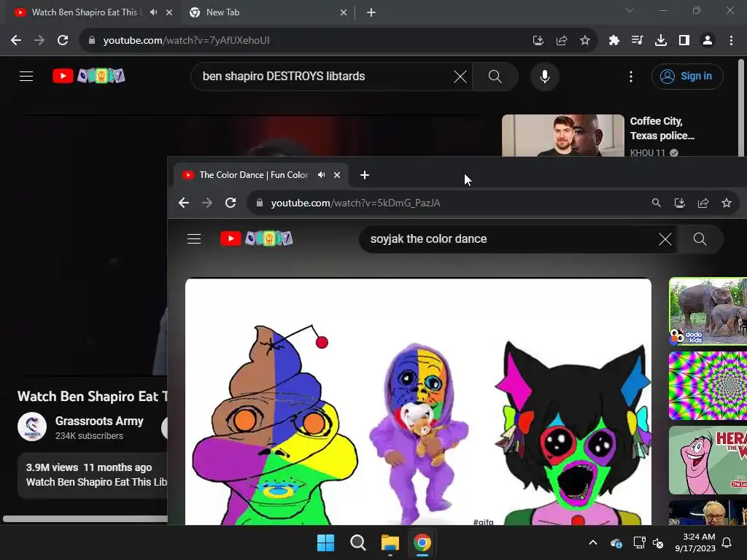Open notification bell in system tray

[727, 542]
